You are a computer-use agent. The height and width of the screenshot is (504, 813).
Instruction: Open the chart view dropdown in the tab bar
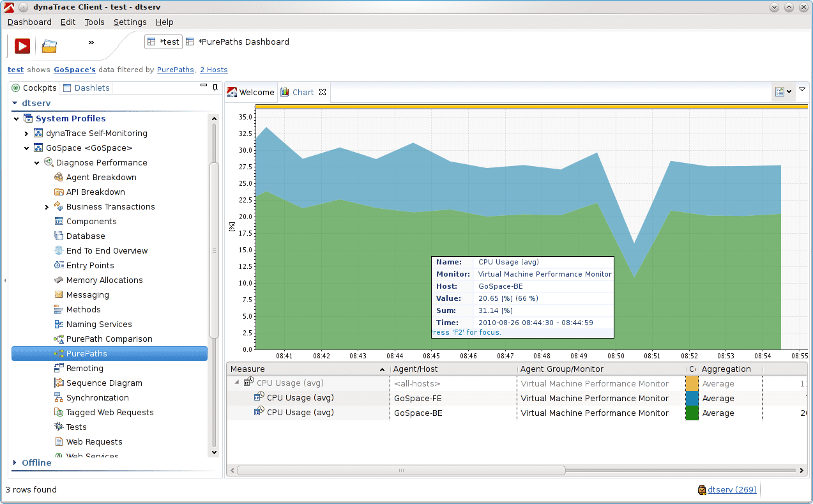(783, 91)
